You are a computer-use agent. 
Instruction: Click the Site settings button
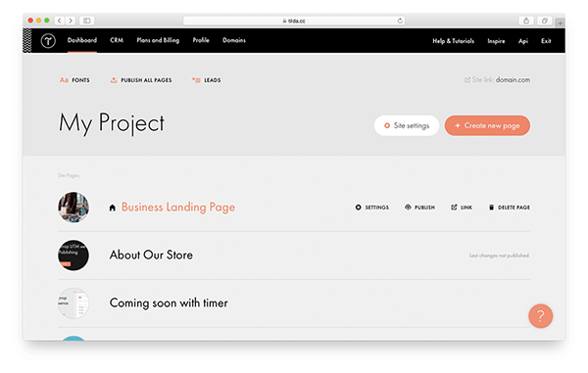pyautogui.click(x=407, y=125)
